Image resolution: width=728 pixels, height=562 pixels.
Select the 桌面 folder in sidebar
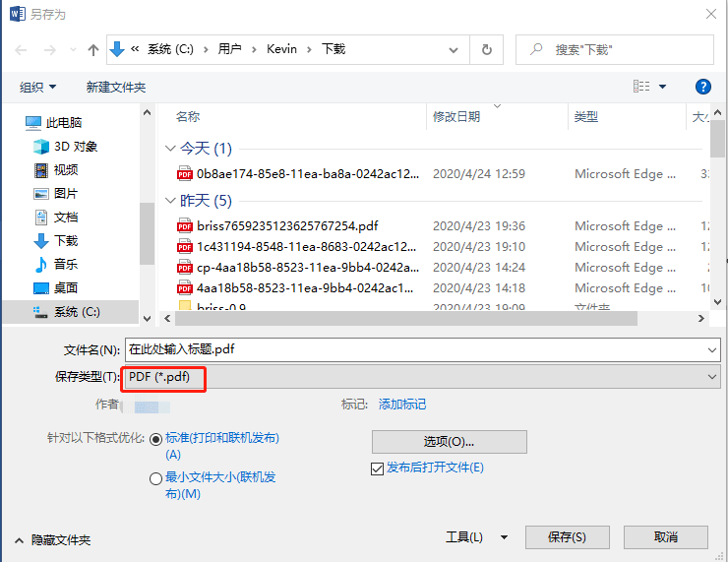[65, 287]
